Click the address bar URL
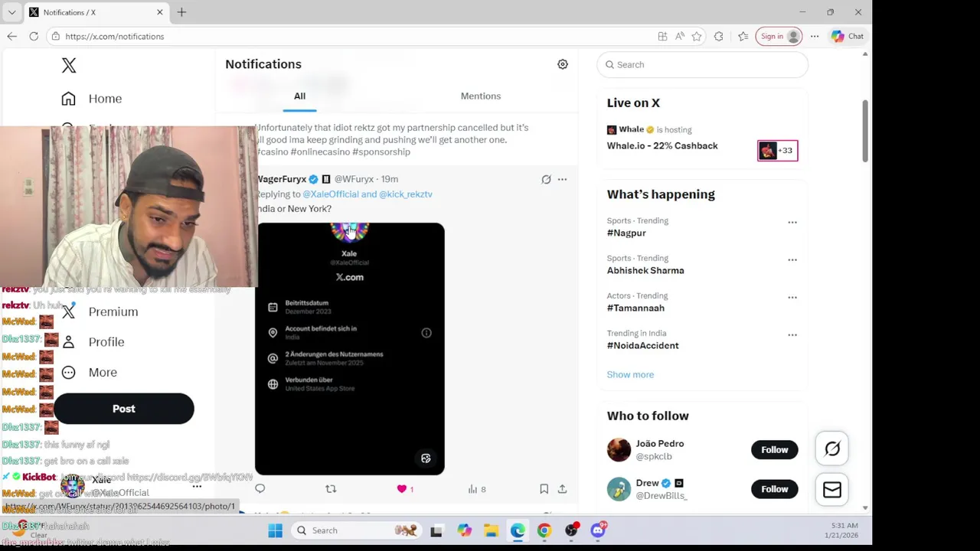Viewport: 980px width, 551px height. (x=115, y=37)
